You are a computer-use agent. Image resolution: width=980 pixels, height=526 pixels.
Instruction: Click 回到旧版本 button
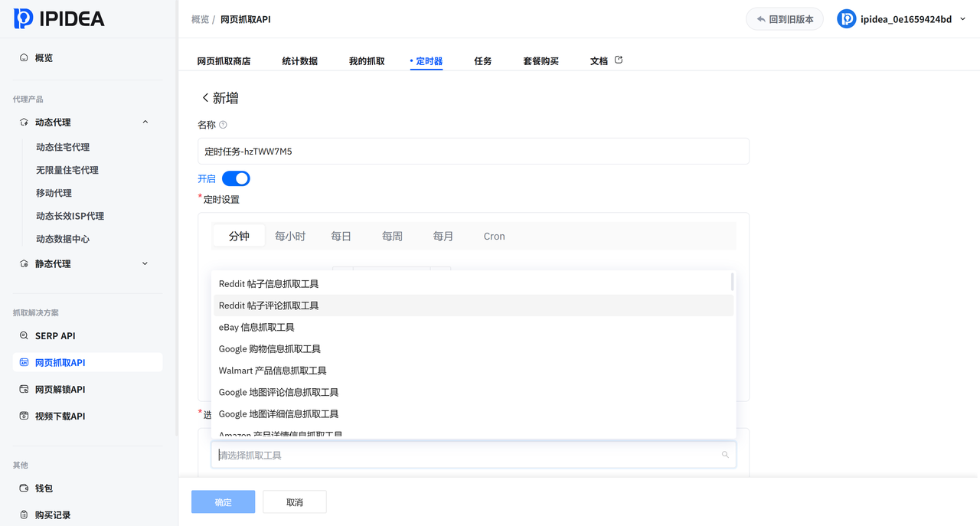(785, 19)
